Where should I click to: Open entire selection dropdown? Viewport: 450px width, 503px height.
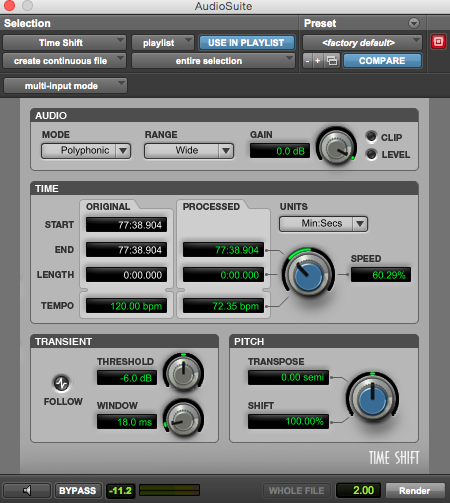point(213,61)
